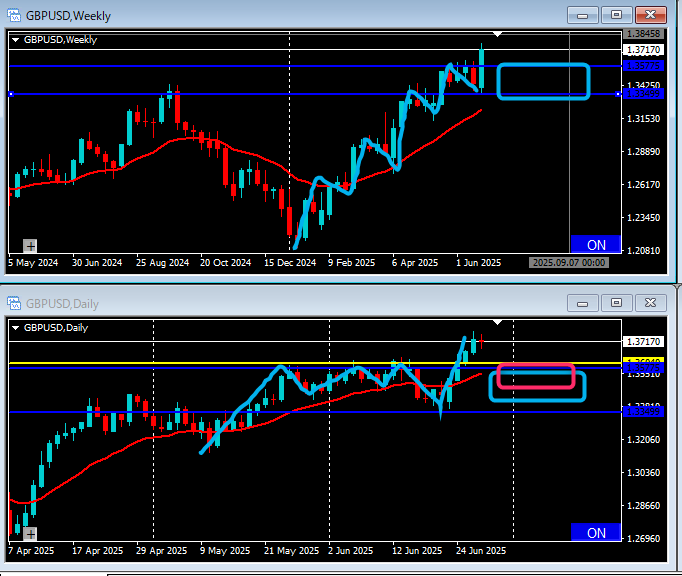This screenshot has width=682, height=576.
Task: Click the 1.20810 price scale value
Action: tap(644, 251)
